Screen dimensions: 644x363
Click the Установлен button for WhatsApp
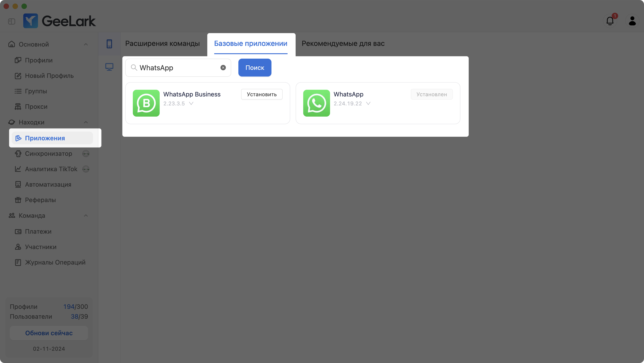[432, 94]
